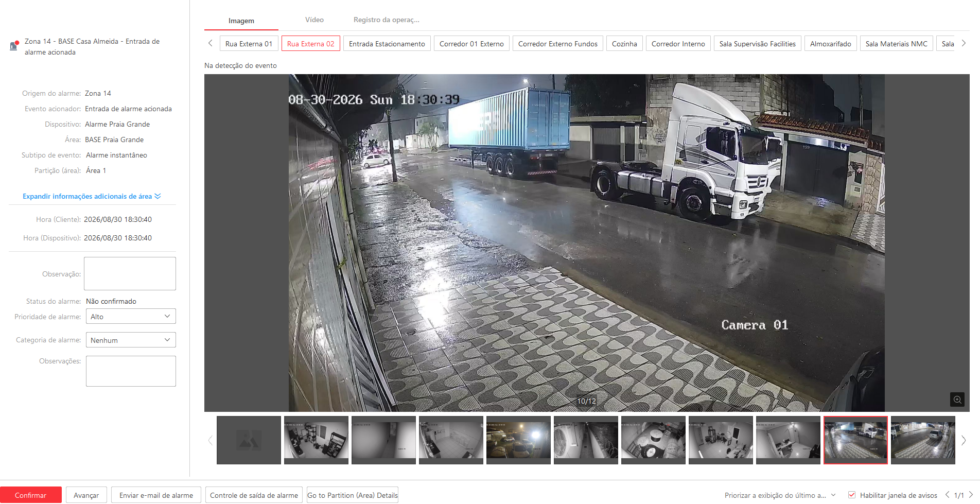Click the Observação text field
Screen dimensions: 980x504
coord(130,273)
